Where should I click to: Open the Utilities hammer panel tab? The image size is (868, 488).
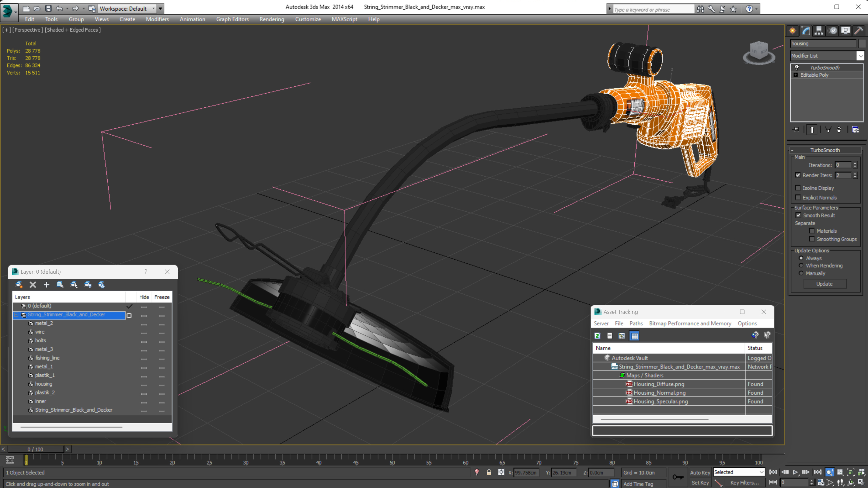click(859, 31)
